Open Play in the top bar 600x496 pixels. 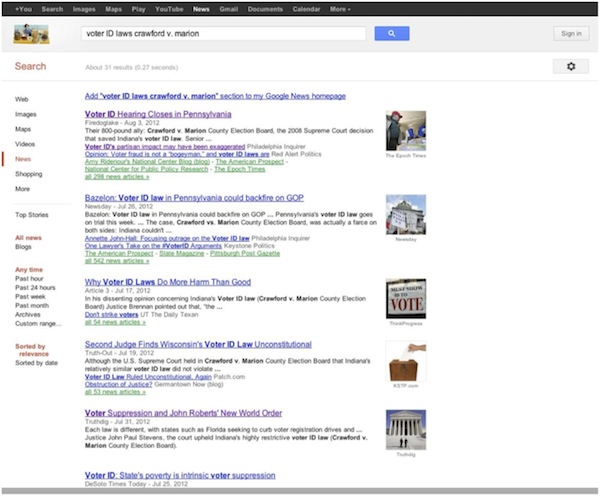pos(139,9)
